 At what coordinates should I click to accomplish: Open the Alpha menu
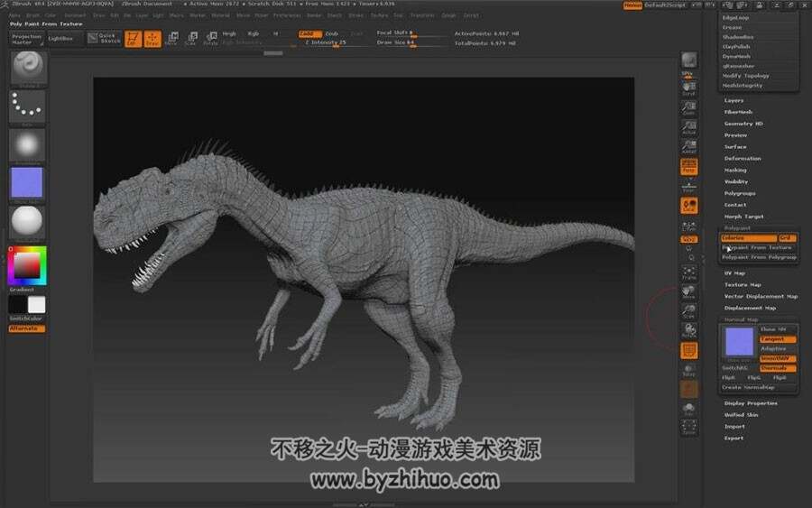click(x=14, y=15)
